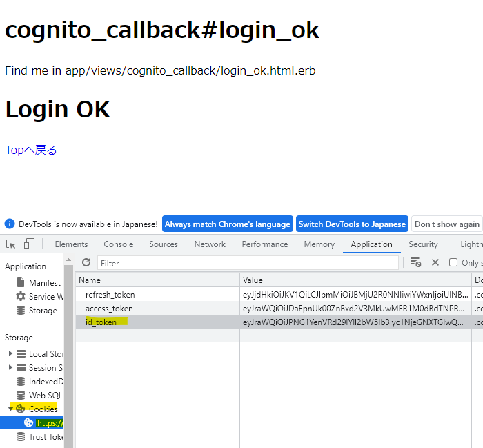
Task: Switch to the Memory tab
Action: 319,244
